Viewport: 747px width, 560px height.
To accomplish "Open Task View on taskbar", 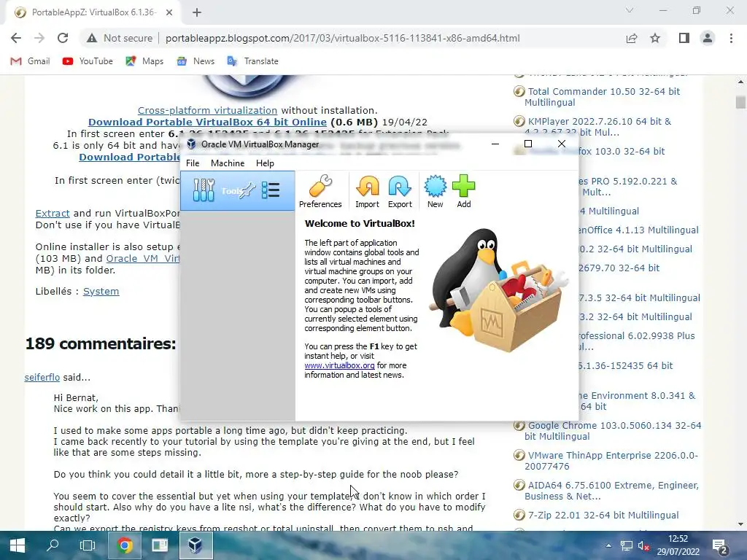I will [x=88, y=545].
